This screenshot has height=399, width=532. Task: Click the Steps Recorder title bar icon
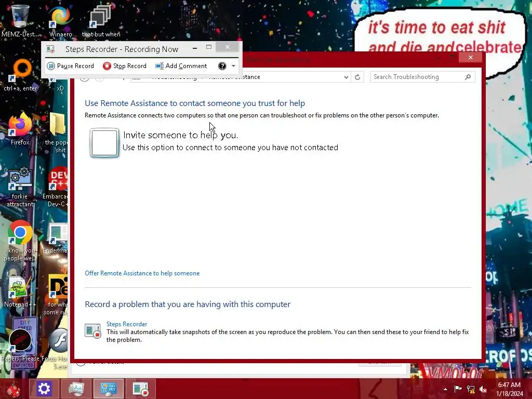tap(50, 49)
